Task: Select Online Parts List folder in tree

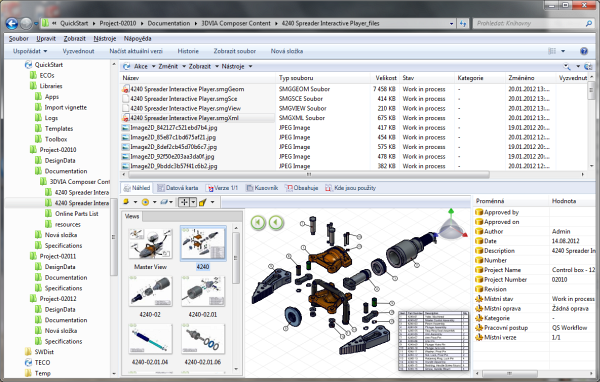Action: (77, 214)
